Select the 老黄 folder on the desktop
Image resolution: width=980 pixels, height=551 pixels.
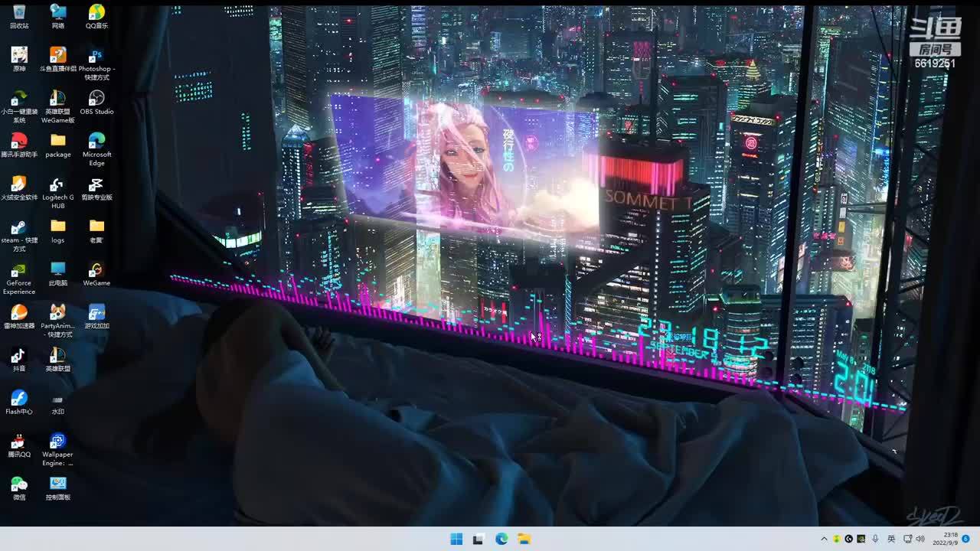coord(96,230)
